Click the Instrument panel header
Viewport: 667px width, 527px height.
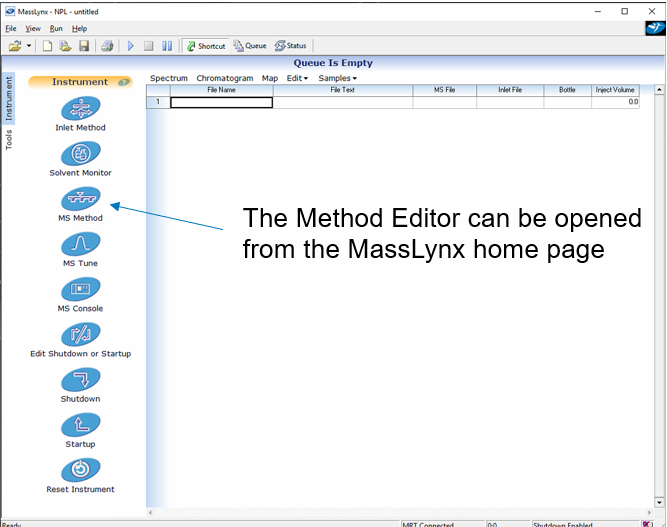pos(80,82)
